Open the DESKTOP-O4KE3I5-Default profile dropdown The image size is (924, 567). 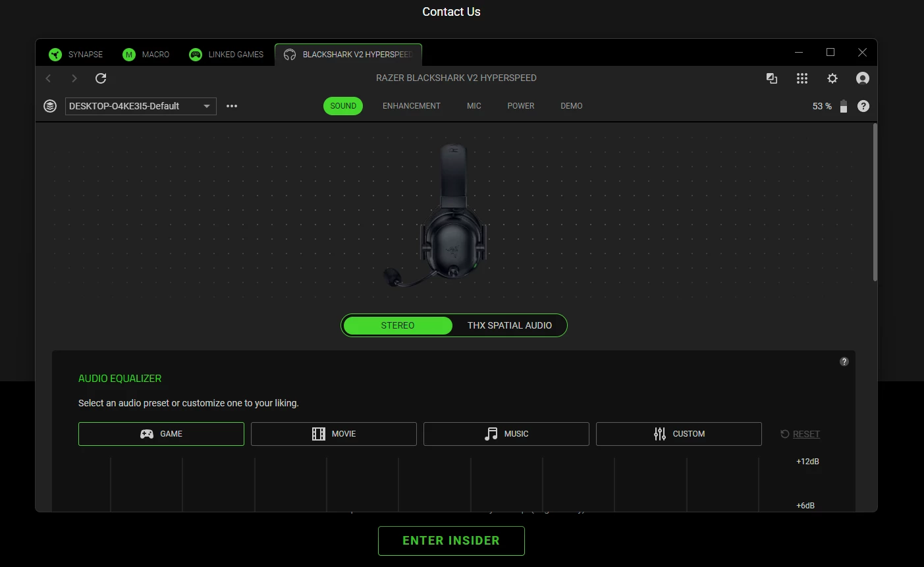click(141, 106)
